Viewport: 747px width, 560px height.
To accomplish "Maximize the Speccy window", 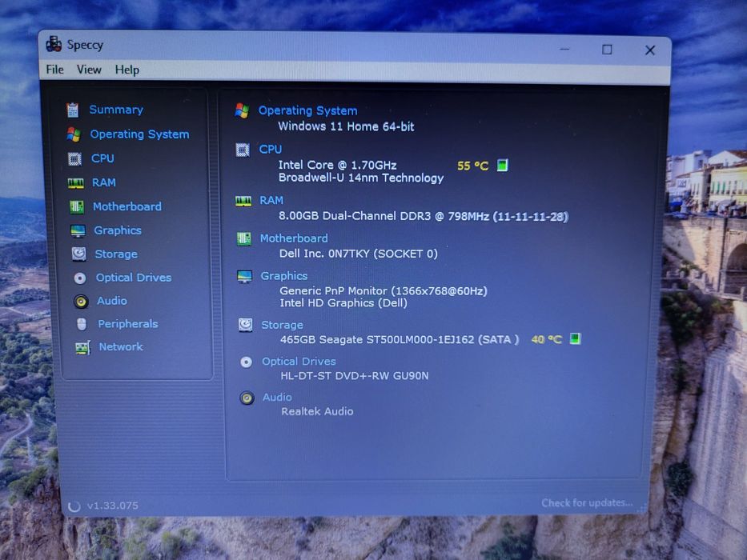I will pos(607,50).
